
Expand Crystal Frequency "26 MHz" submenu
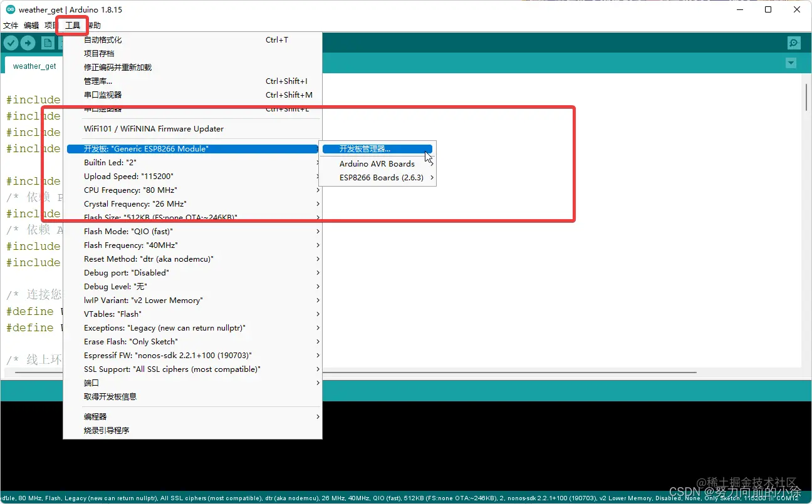192,203
